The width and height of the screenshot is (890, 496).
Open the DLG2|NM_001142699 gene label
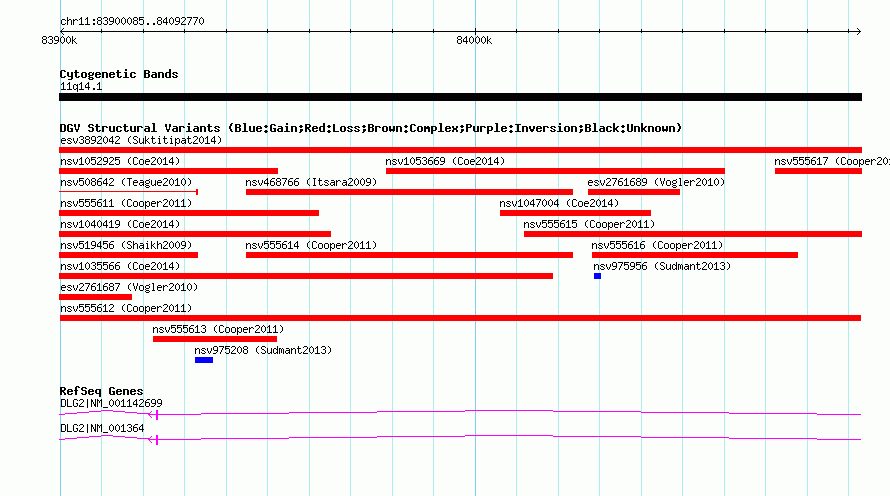tap(111, 403)
